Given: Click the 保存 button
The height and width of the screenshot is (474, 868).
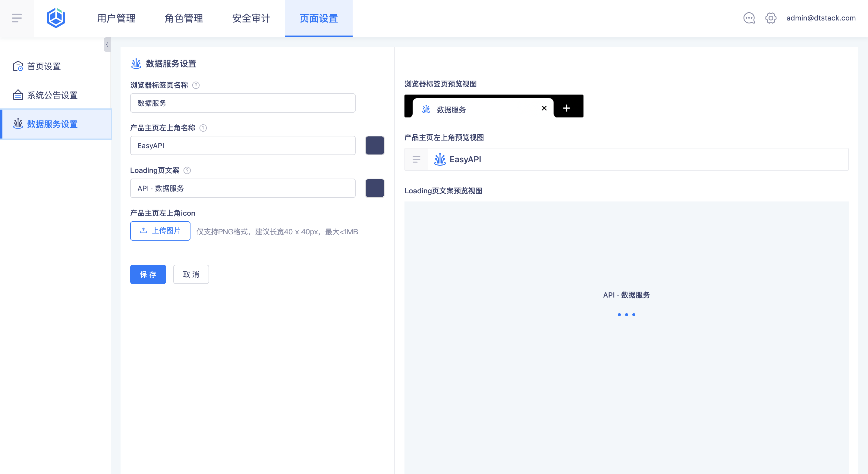Looking at the screenshot, I should click(x=148, y=274).
